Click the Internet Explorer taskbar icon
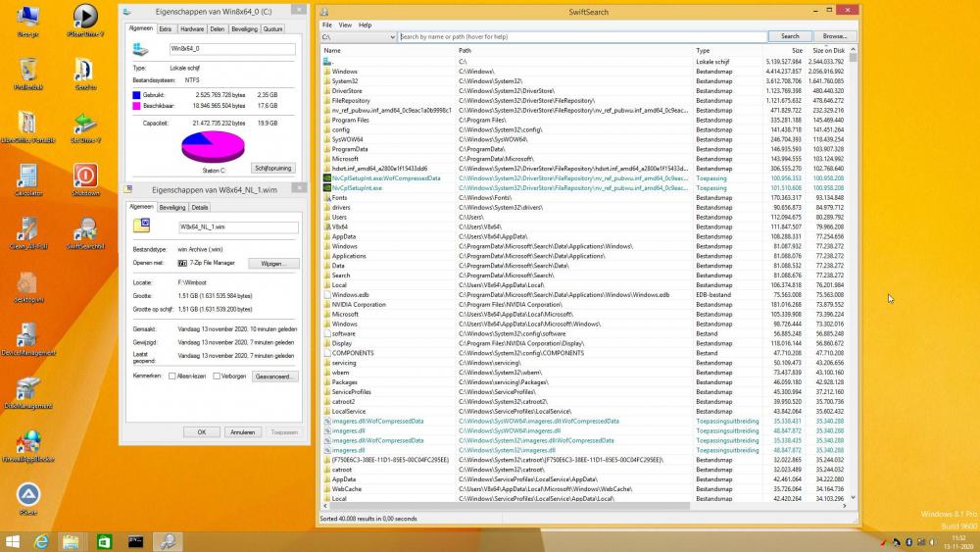Image resolution: width=980 pixels, height=552 pixels. pos(41,541)
